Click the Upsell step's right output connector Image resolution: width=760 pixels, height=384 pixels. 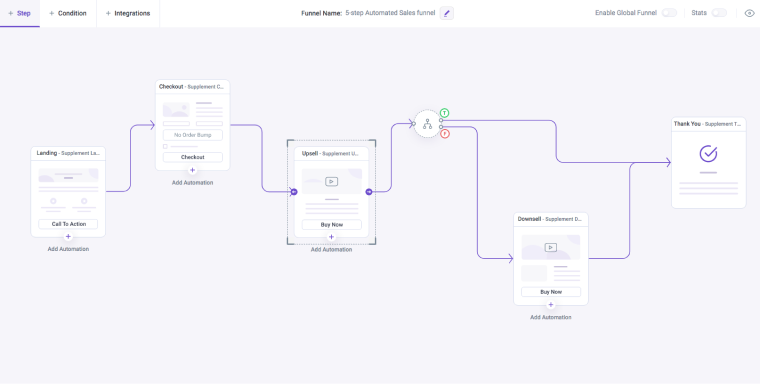point(369,192)
